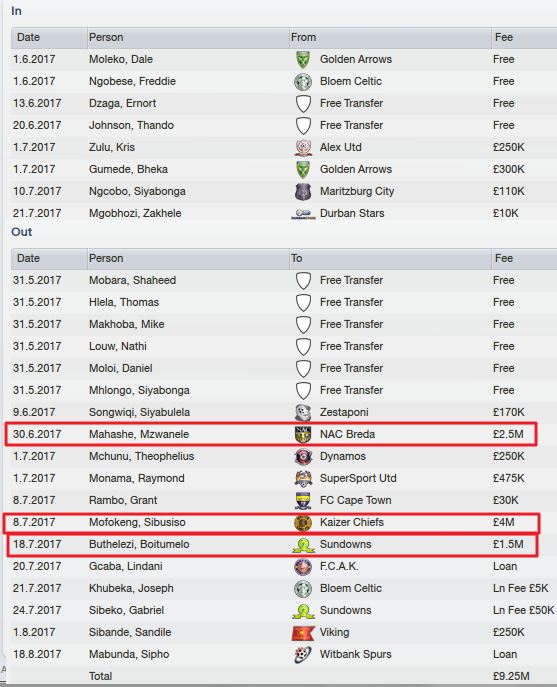Click the NAC Breda club badge

[x=303, y=435]
